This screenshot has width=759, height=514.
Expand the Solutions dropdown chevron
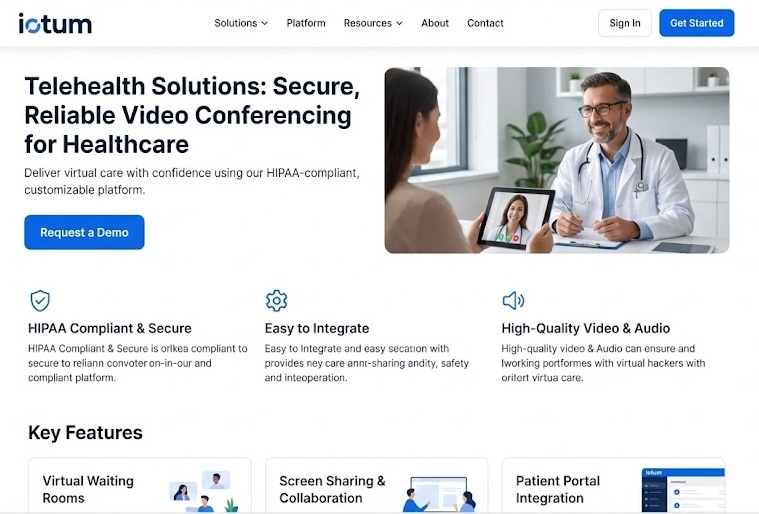tap(265, 23)
